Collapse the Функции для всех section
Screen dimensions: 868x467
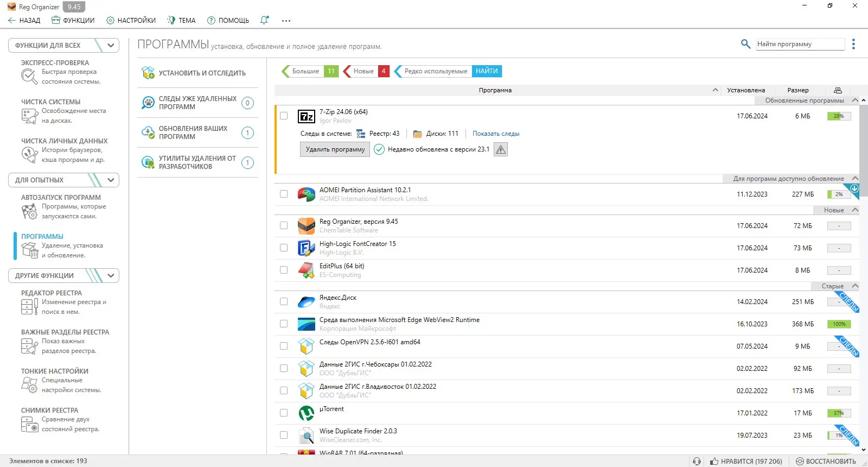[x=111, y=45]
